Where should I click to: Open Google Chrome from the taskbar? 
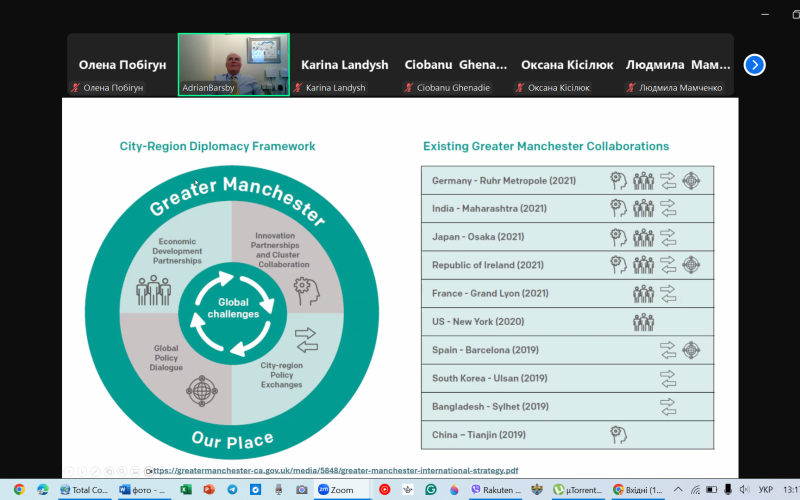click(19, 490)
